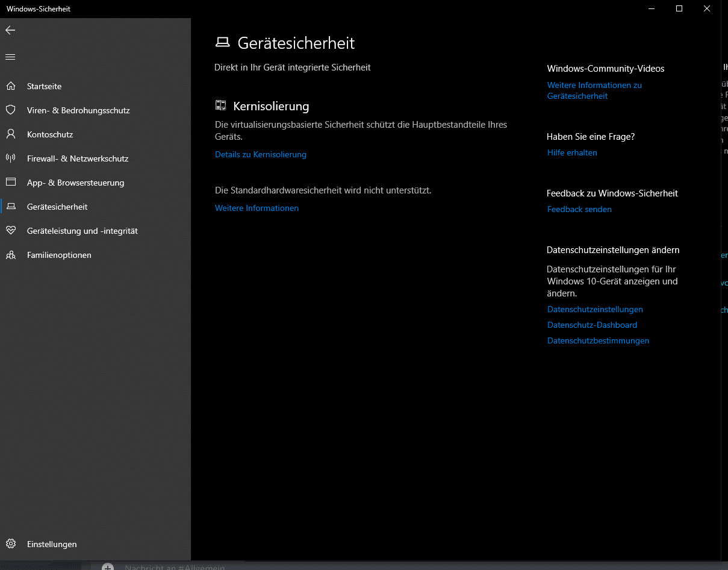Click the back arrow icon

pyautogui.click(x=10, y=30)
